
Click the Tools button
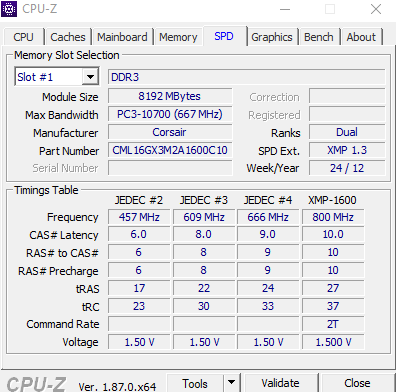pyautogui.click(x=195, y=383)
